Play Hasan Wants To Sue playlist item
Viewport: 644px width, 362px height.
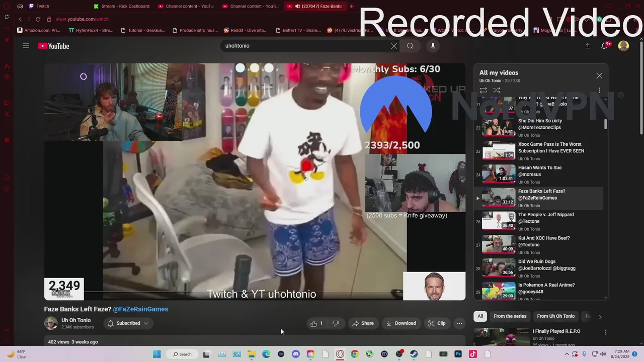tap(538, 174)
